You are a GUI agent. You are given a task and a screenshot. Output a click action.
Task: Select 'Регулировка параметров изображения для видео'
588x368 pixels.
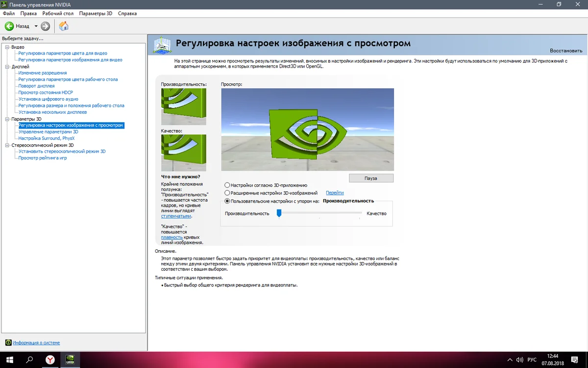[70, 59]
